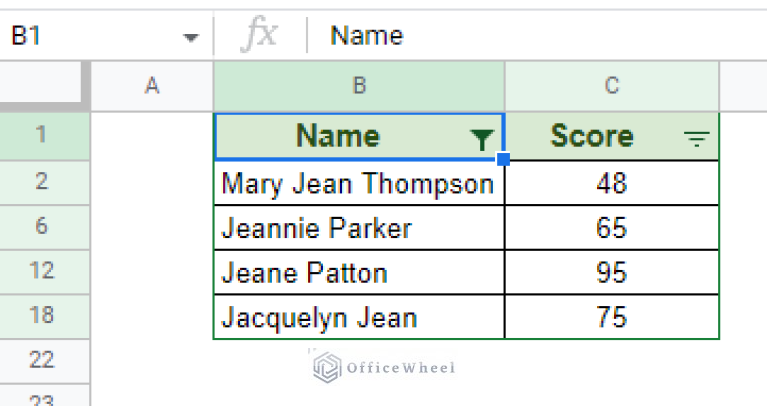Select row 6 header
This screenshot has height=406, width=767.
[41, 227]
